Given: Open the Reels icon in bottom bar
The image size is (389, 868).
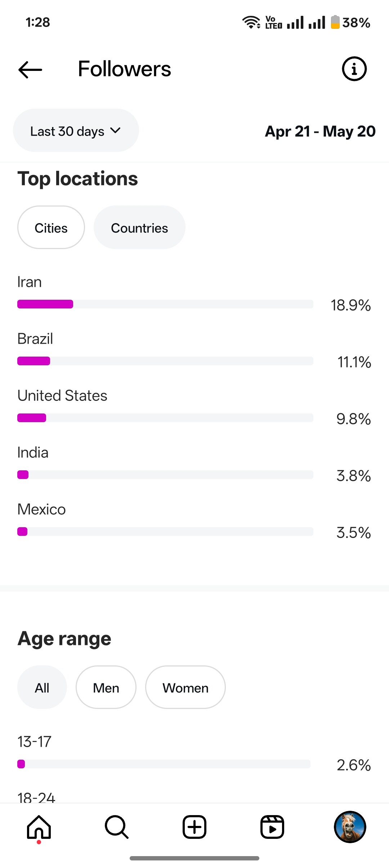Looking at the screenshot, I should 272,827.
